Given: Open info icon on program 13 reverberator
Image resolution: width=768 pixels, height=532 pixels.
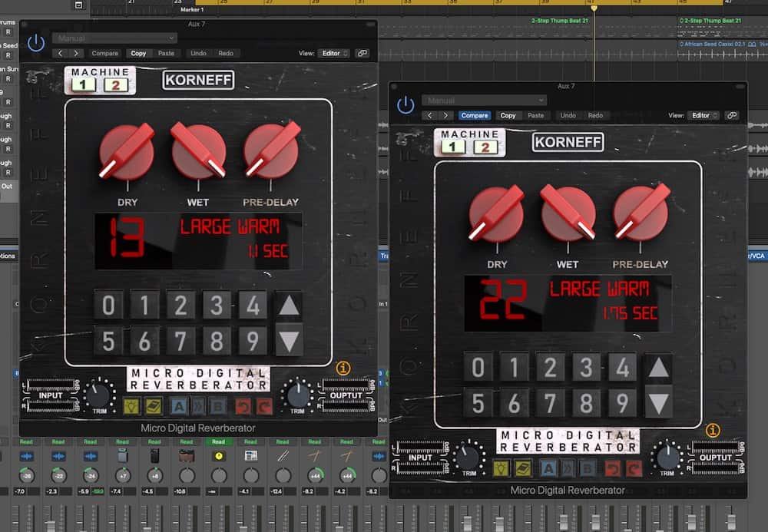Looking at the screenshot, I should tap(343, 368).
